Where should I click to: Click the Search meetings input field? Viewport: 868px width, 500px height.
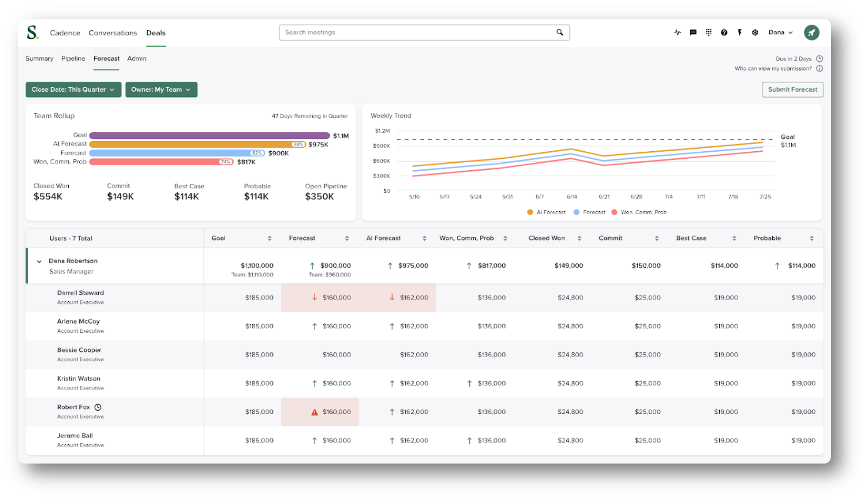tap(425, 32)
